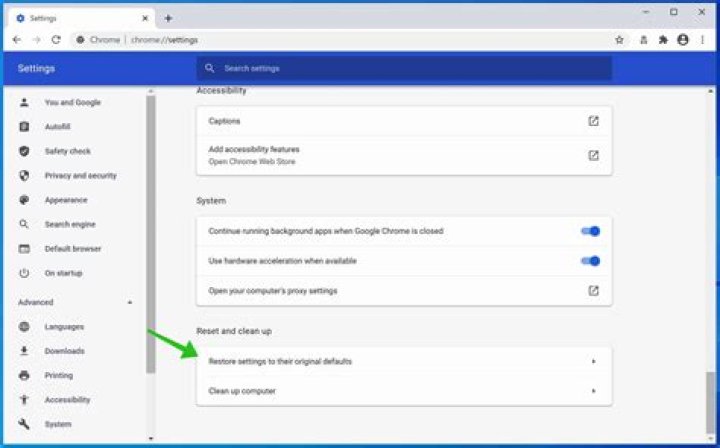This screenshot has height=448, width=720.
Task: Click the globe icon for Languages
Action: tap(24, 327)
